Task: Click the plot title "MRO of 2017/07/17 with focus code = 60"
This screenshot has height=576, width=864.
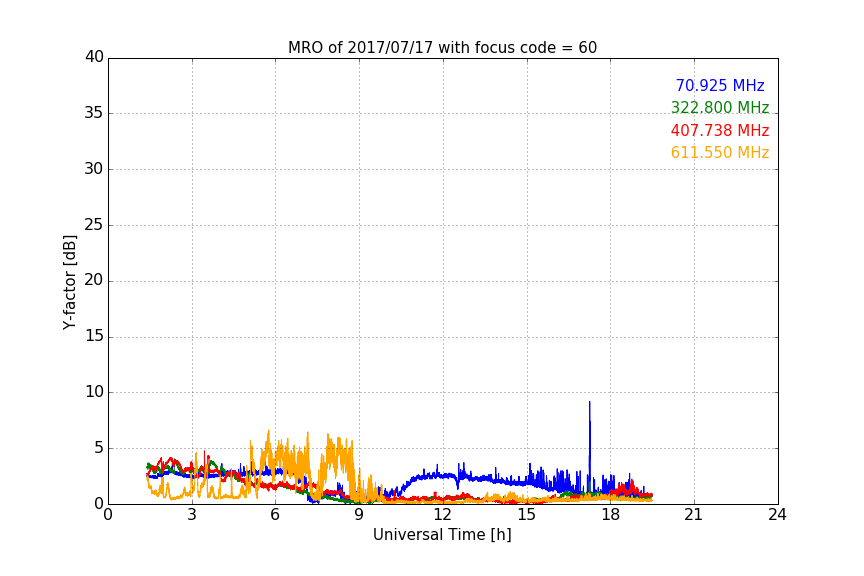Action: (442, 48)
